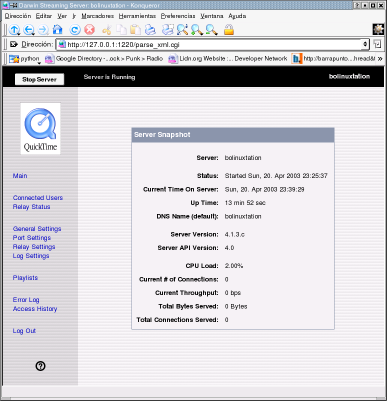Open the window menu icon in title bar
Screen dimensions: 387x401
coord(6,5)
